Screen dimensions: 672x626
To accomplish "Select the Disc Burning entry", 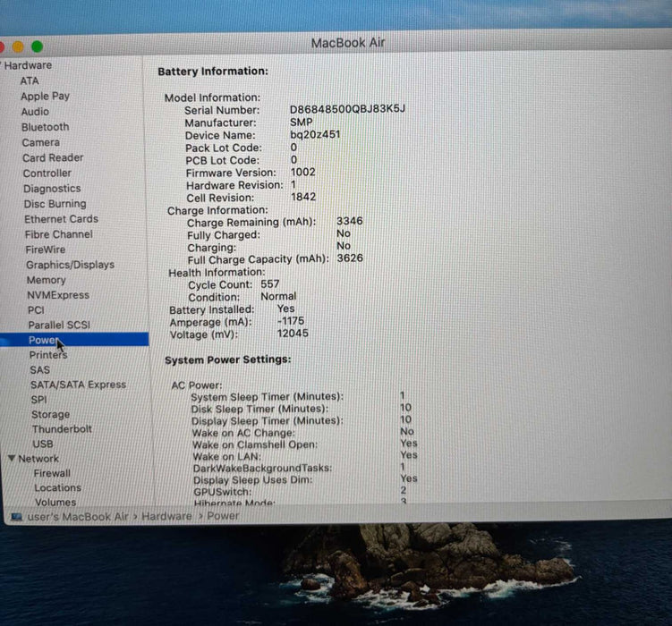I will (55, 204).
